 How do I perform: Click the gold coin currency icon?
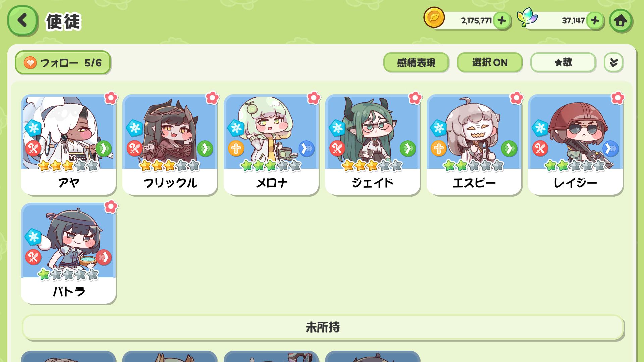(x=434, y=18)
